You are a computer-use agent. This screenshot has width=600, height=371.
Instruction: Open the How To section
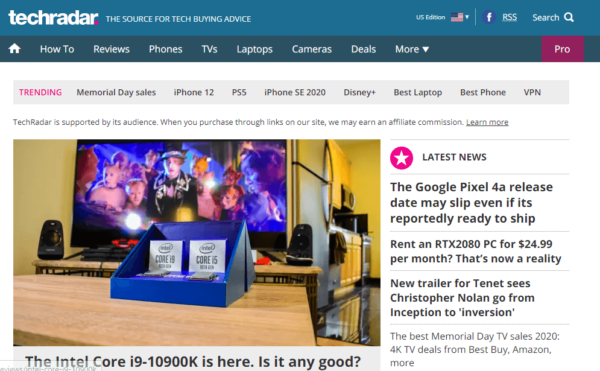click(57, 49)
